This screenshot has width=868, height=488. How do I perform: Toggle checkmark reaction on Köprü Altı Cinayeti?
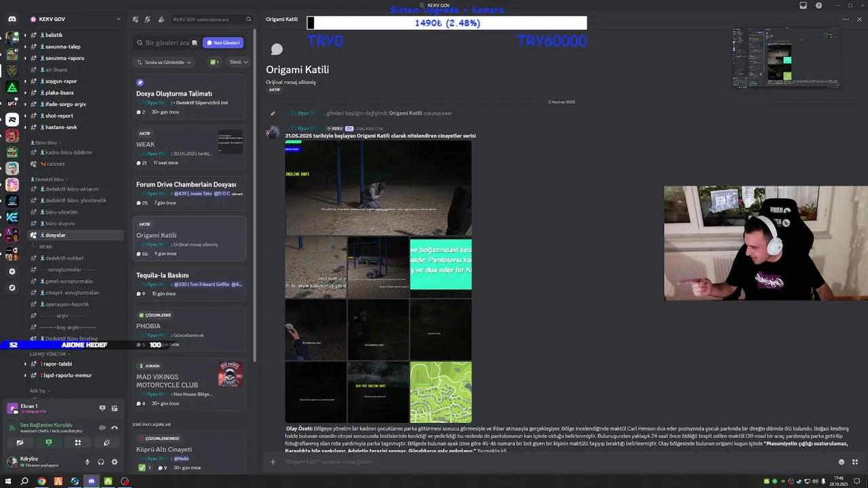pyautogui.click(x=145, y=468)
